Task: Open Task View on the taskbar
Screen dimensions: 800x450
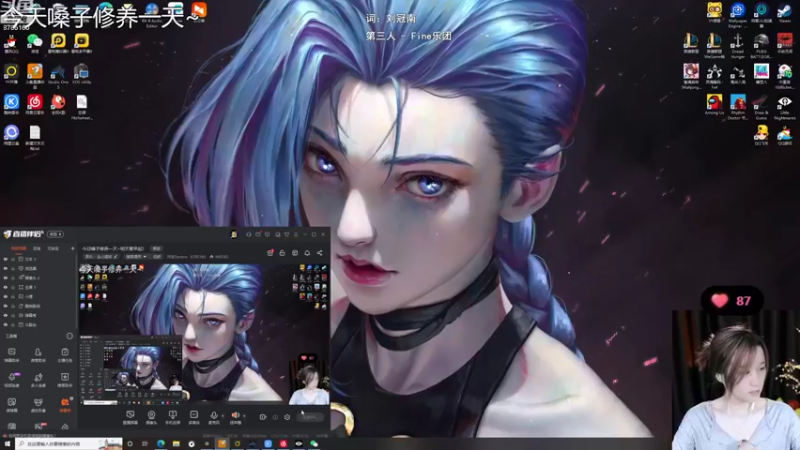Action: 145,444
